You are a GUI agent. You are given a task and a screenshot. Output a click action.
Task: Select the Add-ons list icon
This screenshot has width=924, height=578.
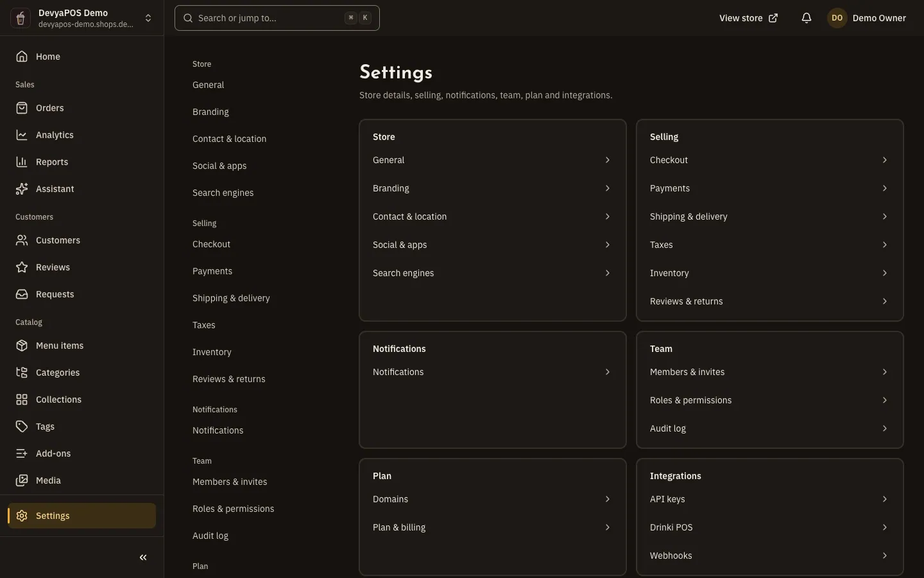(22, 453)
